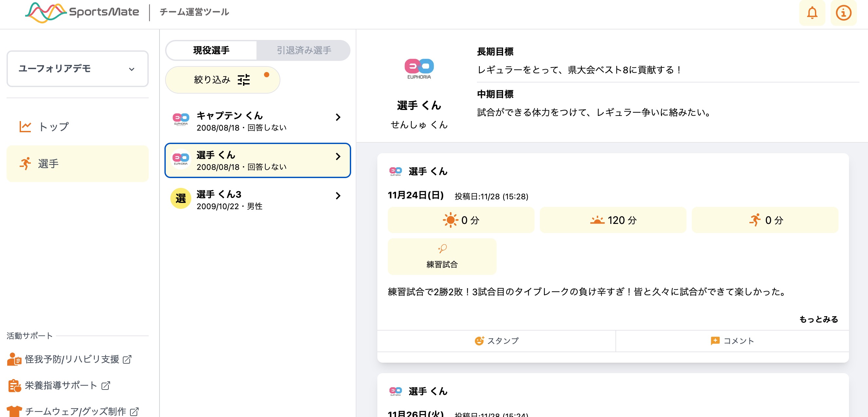
Task: Click the sun icon in 0 分 tile
Action: pyautogui.click(x=450, y=220)
